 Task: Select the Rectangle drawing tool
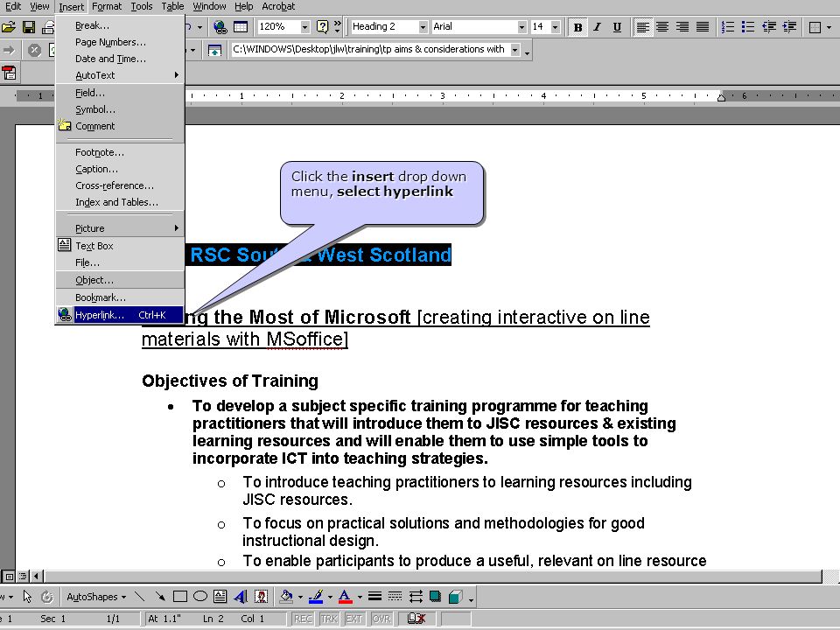click(180, 597)
